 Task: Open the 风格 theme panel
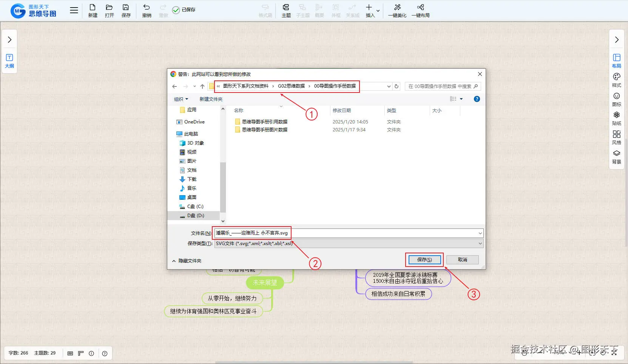[x=616, y=137]
